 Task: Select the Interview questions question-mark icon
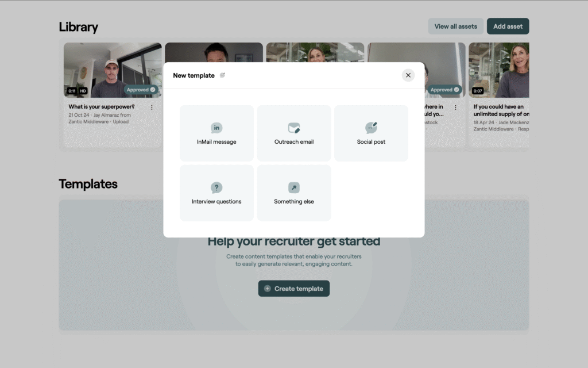(216, 187)
